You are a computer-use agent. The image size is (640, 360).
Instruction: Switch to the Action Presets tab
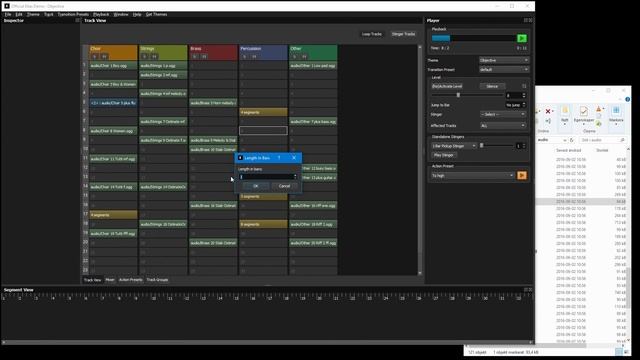click(x=131, y=280)
